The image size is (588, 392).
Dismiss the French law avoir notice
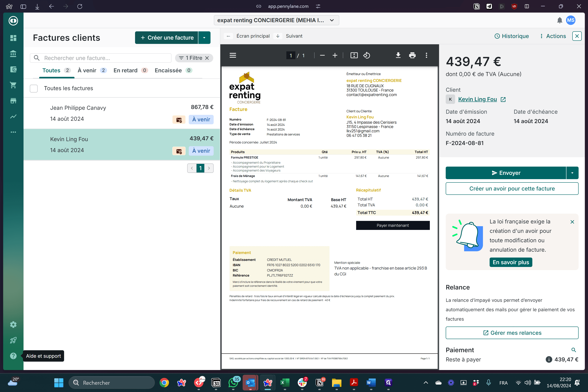click(x=572, y=222)
